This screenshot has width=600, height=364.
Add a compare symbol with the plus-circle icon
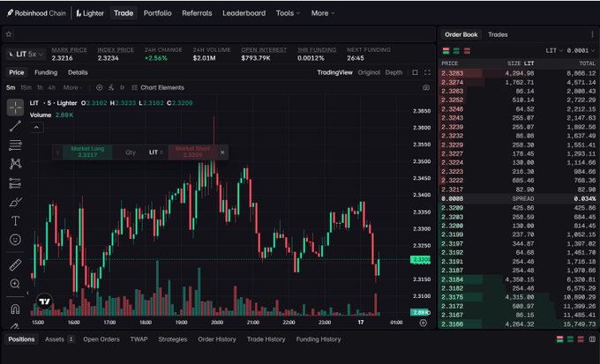pyautogui.click(x=100, y=87)
